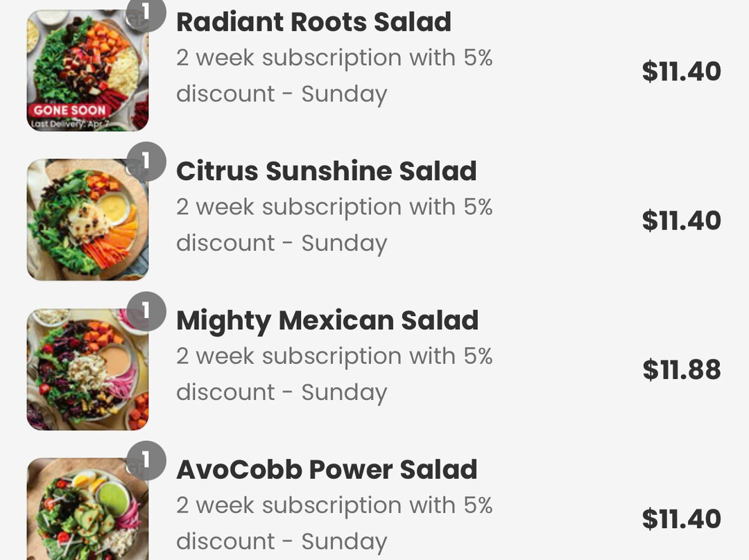The width and height of the screenshot is (749, 560).
Task: Select the AvoCobb Power Salad title
Action: [327, 469]
